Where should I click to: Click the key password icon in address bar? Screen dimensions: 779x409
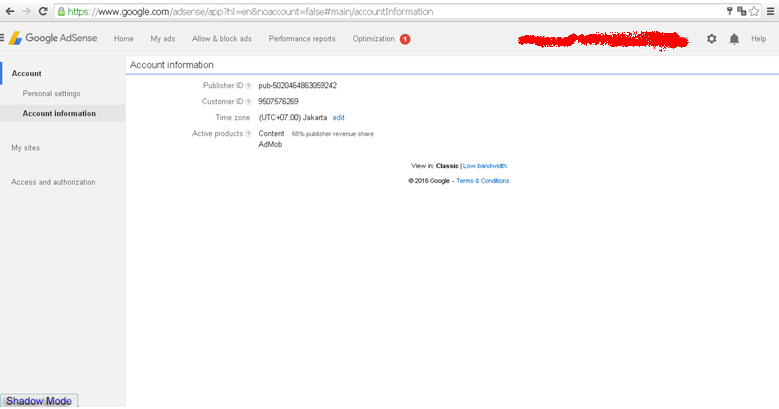(730, 11)
